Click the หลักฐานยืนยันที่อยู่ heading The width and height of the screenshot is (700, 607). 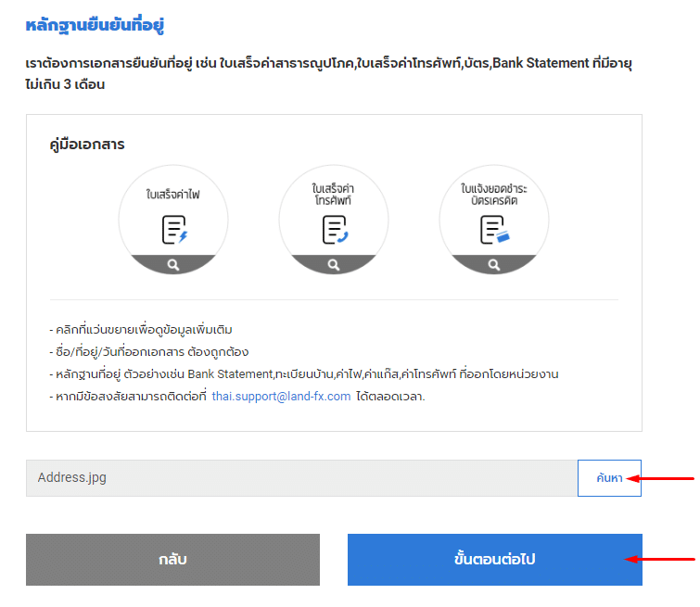95,25
